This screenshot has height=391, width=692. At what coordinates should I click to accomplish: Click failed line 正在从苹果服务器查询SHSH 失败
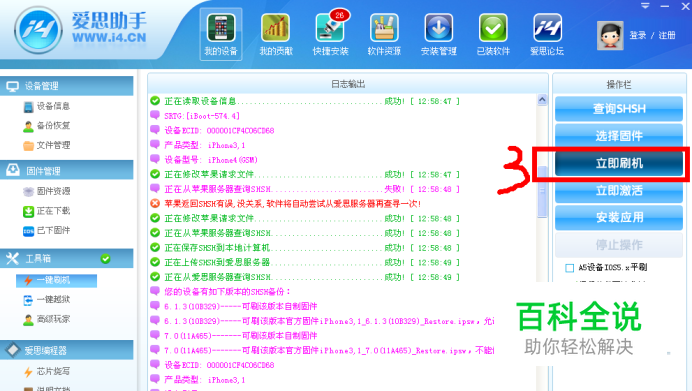[312, 189]
